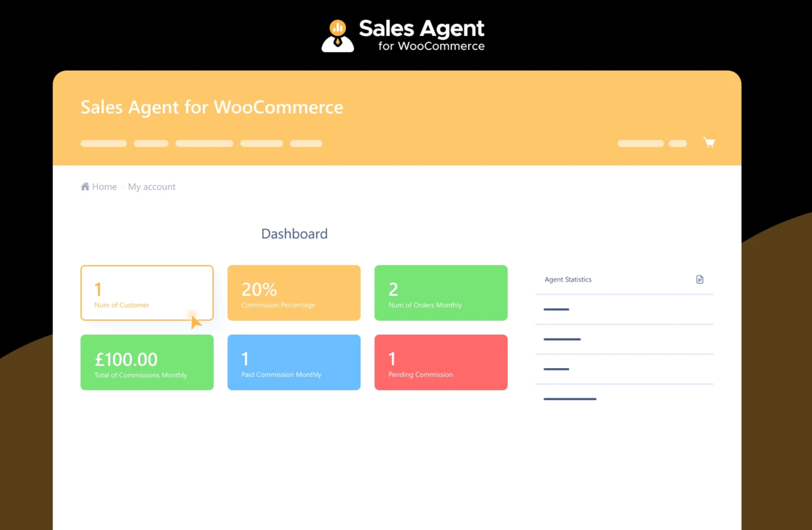The width and height of the screenshot is (812, 530).
Task: Select the red Pending Commission card
Action: click(x=441, y=362)
